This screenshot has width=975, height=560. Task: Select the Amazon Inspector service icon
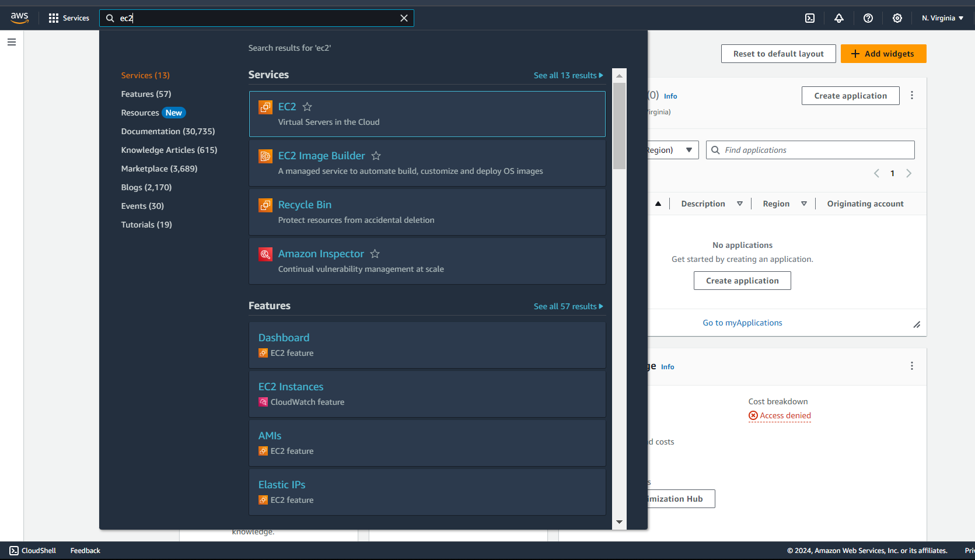coord(265,254)
